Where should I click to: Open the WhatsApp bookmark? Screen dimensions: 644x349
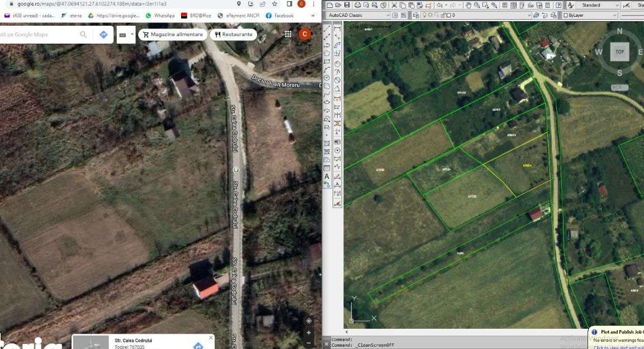pos(160,16)
